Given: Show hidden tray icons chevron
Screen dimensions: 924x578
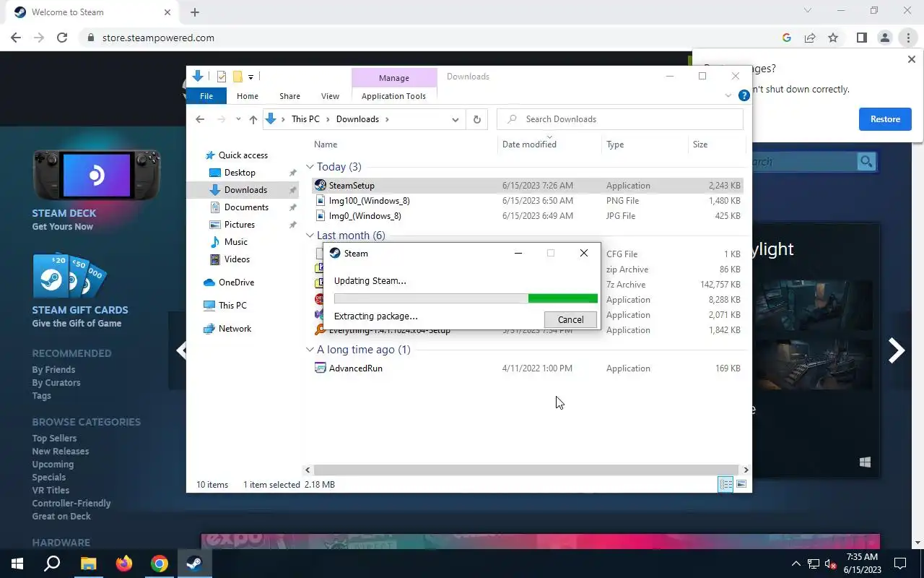Looking at the screenshot, I should 796,564.
